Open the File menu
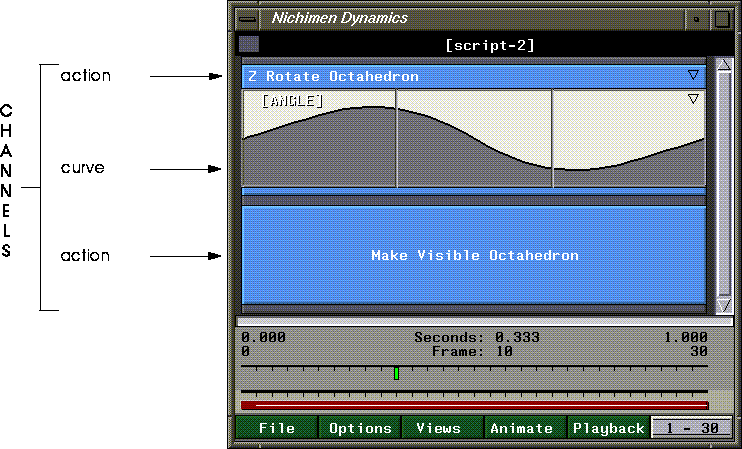Screen dimensions: 742x449 coord(277,428)
